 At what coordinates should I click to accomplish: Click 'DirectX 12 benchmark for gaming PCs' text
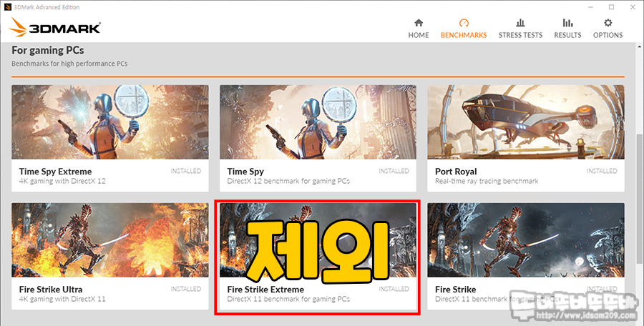[289, 181]
